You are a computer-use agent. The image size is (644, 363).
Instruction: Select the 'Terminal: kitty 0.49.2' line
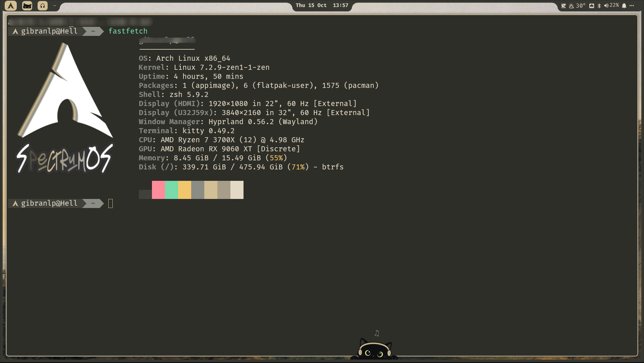point(186,131)
